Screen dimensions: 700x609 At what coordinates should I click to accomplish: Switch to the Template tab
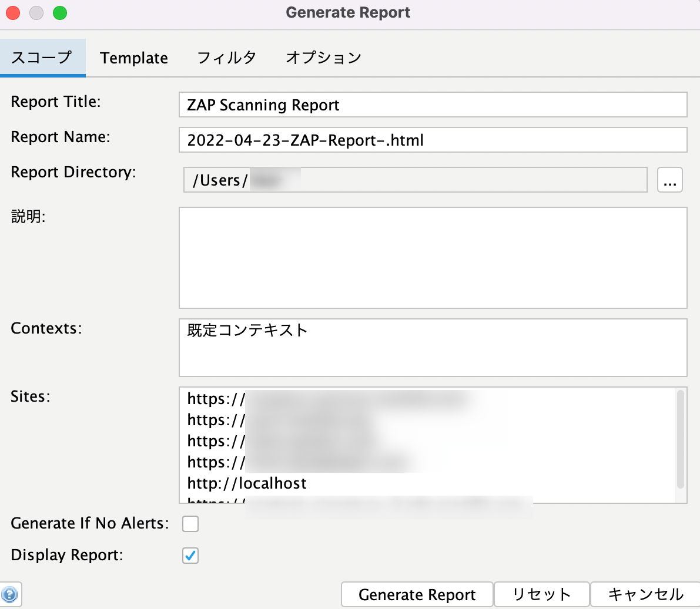pyautogui.click(x=134, y=58)
